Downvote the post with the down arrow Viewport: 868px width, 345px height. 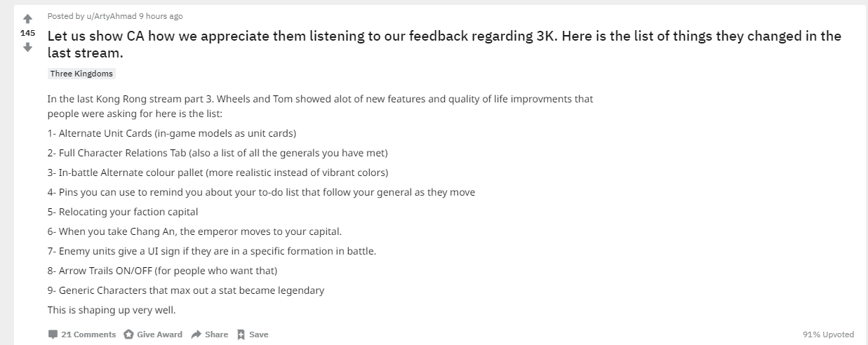coord(27,47)
